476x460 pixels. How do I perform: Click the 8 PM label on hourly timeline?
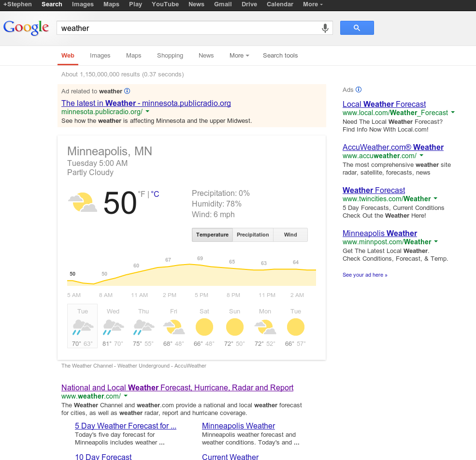233,295
